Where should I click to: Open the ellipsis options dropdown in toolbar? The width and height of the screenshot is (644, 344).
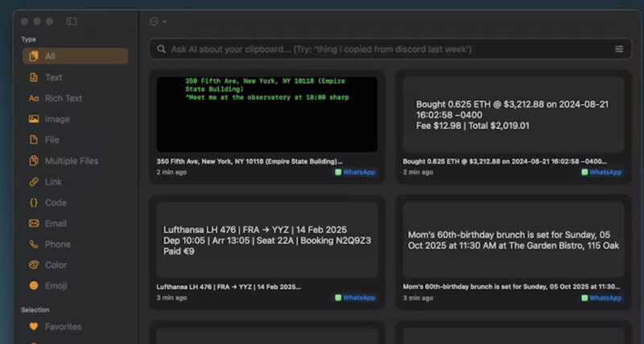coord(158,22)
